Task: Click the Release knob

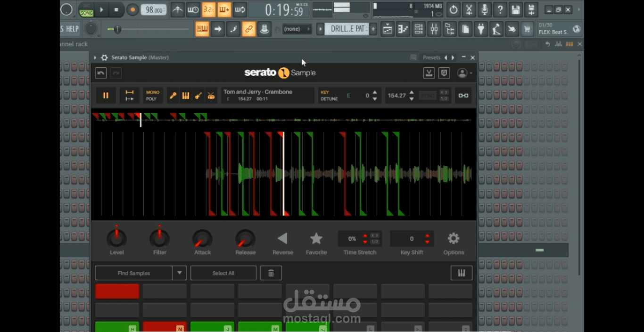Action: coord(245,239)
